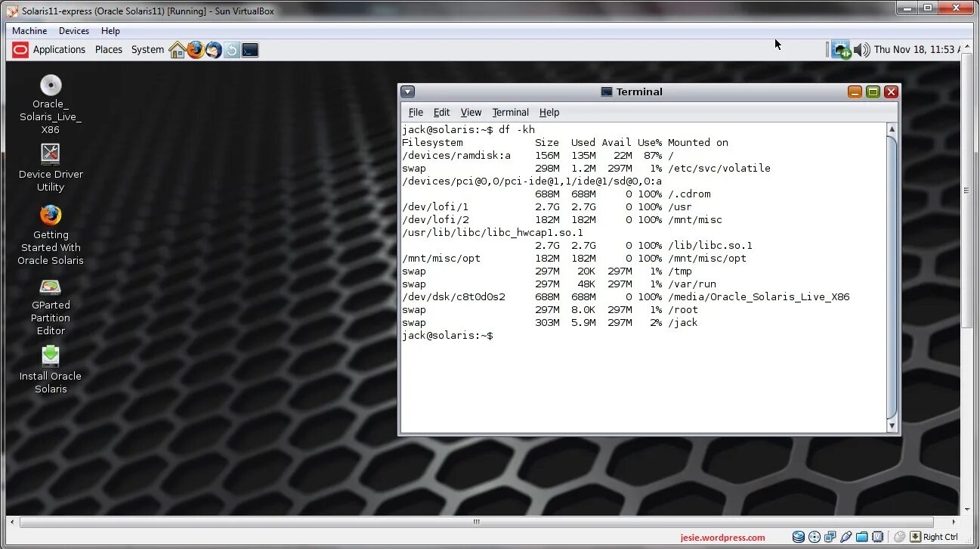Launch Firefox from the top panel

(196, 50)
